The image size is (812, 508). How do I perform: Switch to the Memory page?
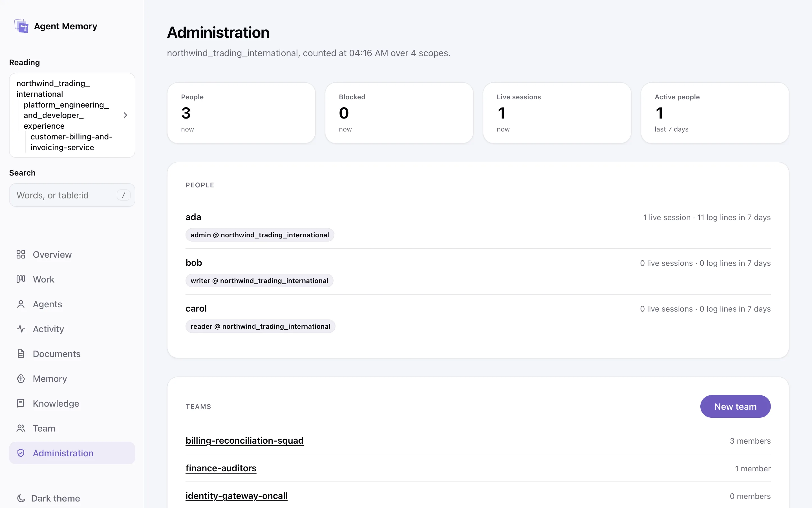[72, 379]
